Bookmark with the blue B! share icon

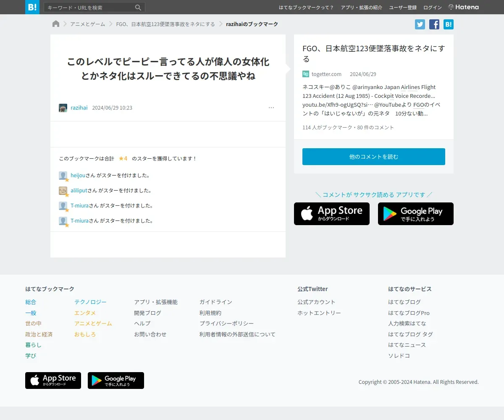pos(449,24)
